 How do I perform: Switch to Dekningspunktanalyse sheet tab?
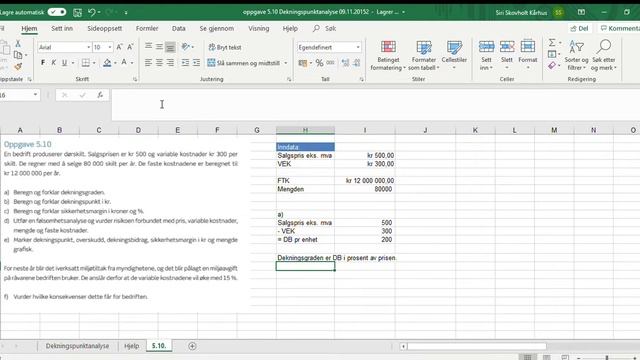(x=77, y=346)
